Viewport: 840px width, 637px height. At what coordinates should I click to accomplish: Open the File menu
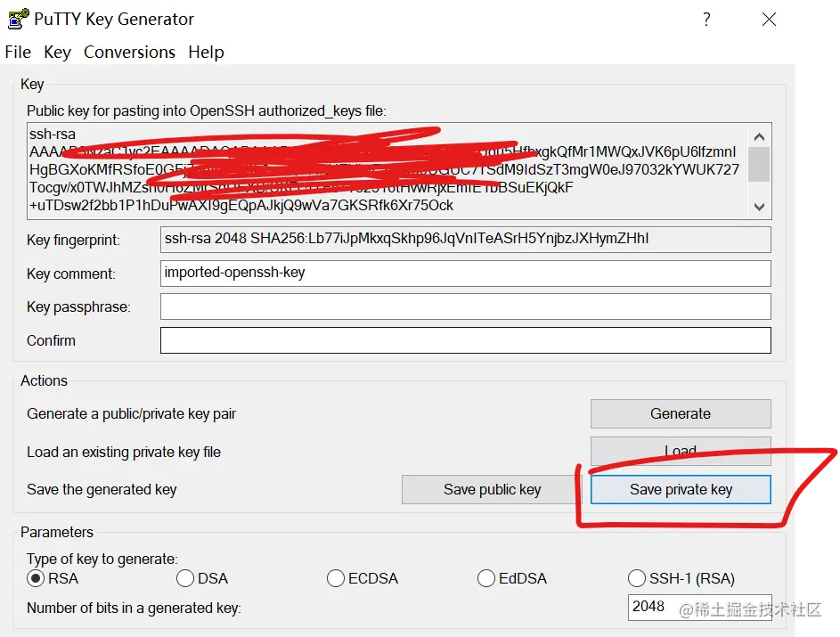pyautogui.click(x=18, y=52)
